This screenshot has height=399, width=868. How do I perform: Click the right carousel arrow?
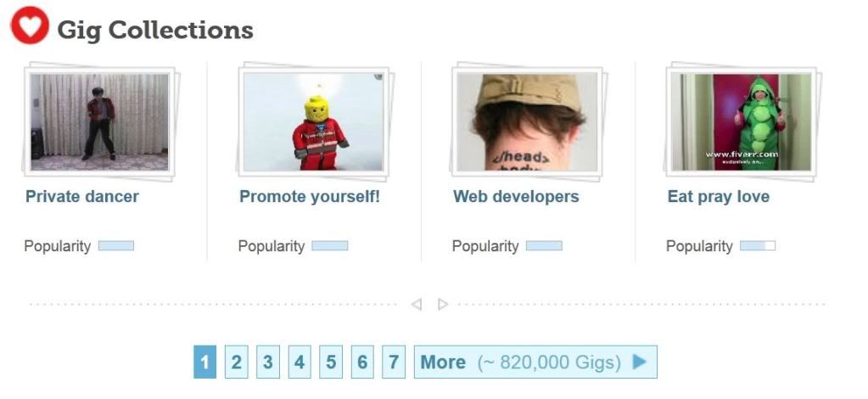pos(443,304)
